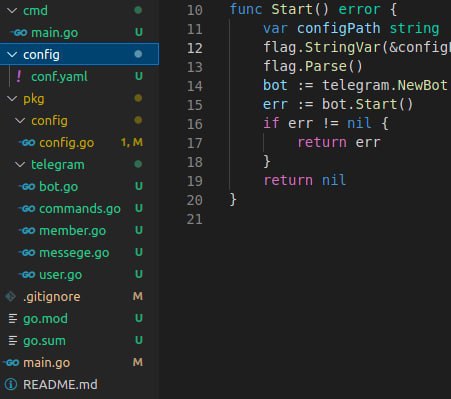Viewport: 451px width, 399px height.
Task: Collapse the config subfolder chevron under pkg
Action: (20, 121)
